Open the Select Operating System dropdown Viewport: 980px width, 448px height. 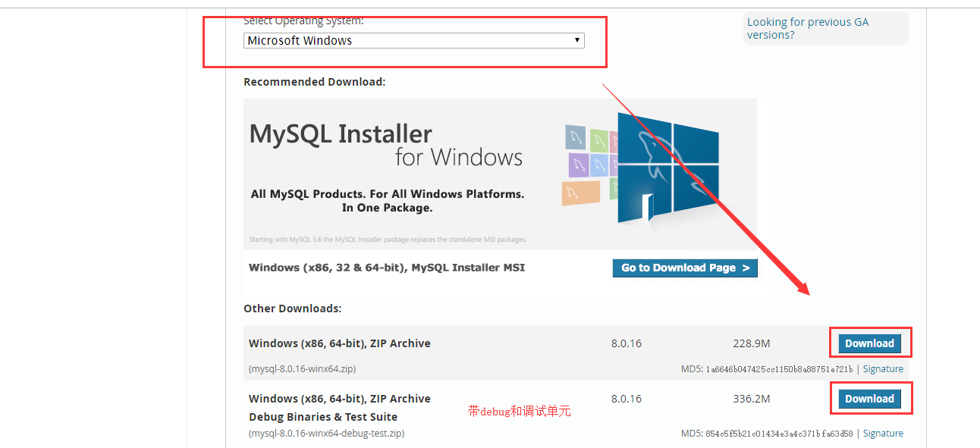[413, 41]
